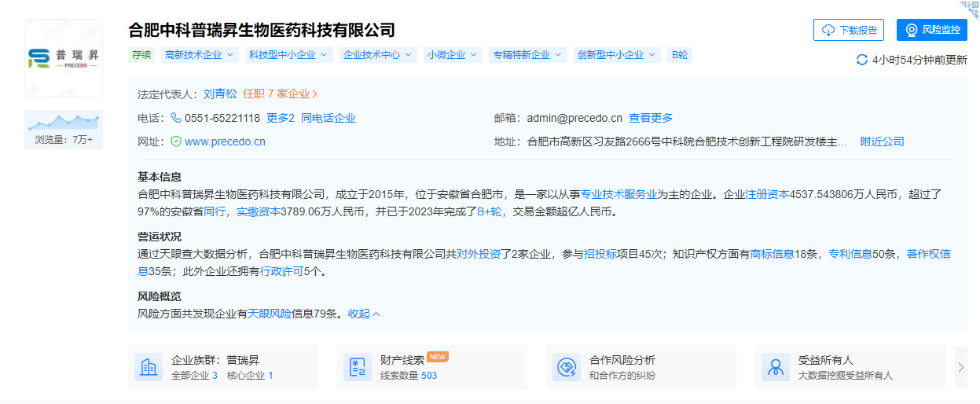
Task: Click the 存续 status tag
Action: click(x=141, y=55)
